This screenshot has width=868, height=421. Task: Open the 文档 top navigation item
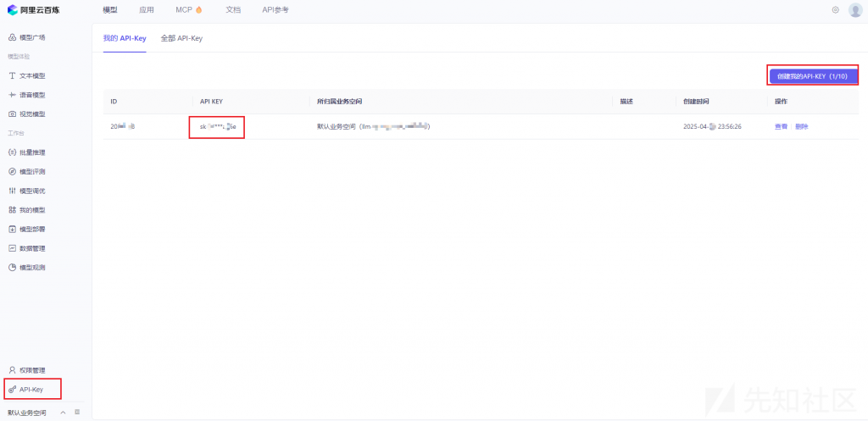[x=233, y=10]
